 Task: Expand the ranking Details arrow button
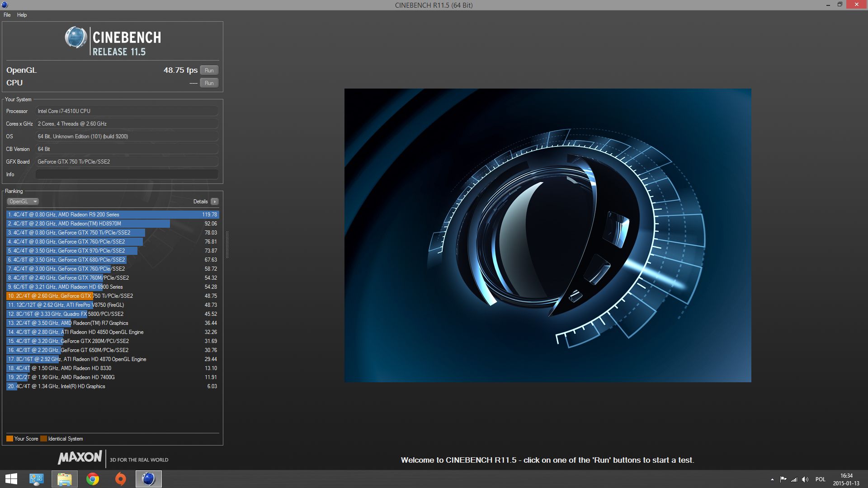pyautogui.click(x=215, y=202)
